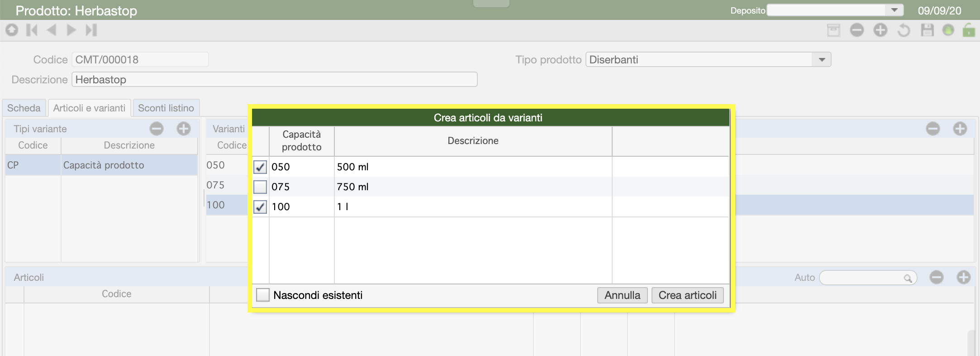Viewport: 980px width, 356px height.
Task: Uncheck the 100 1 l variant checkbox
Action: tap(260, 207)
